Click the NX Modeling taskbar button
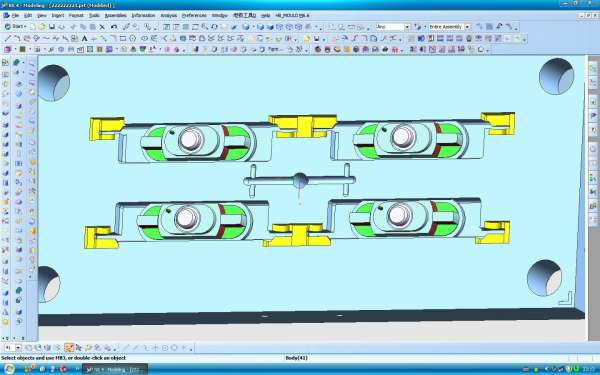The width and height of the screenshot is (600, 375). (x=116, y=369)
